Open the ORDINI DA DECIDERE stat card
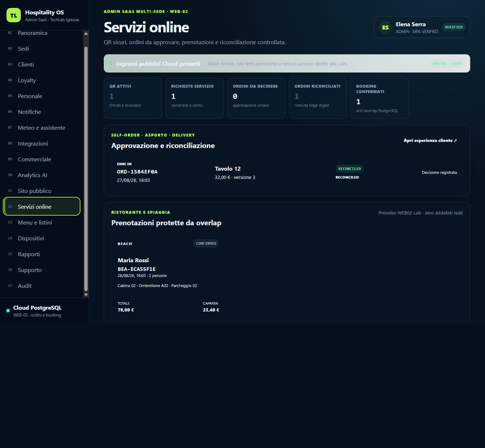The height and width of the screenshot is (448, 485). click(256, 98)
